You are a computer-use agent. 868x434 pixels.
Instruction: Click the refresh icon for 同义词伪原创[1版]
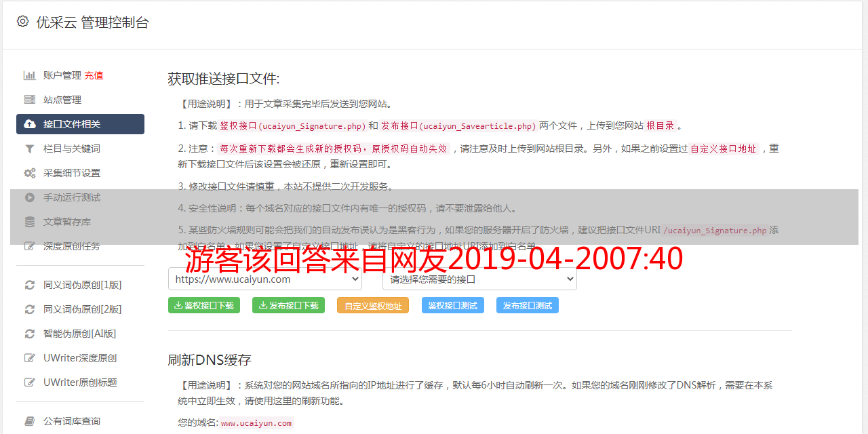click(x=30, y=285)
